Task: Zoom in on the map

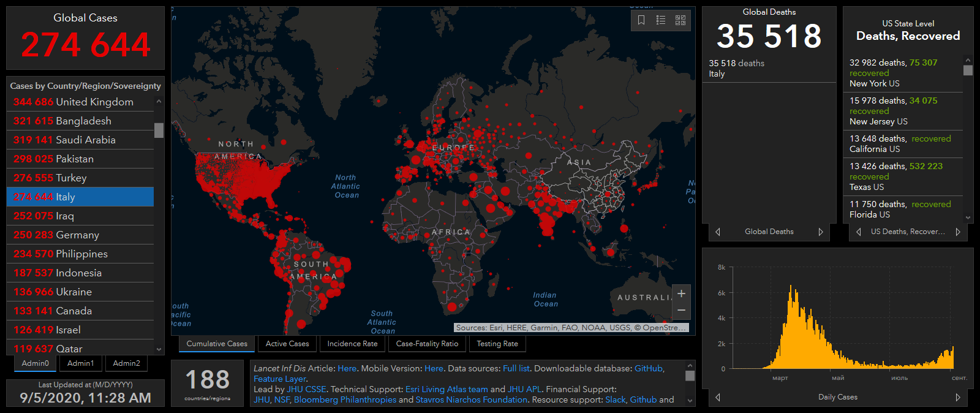Action: (x=681, y=294)
